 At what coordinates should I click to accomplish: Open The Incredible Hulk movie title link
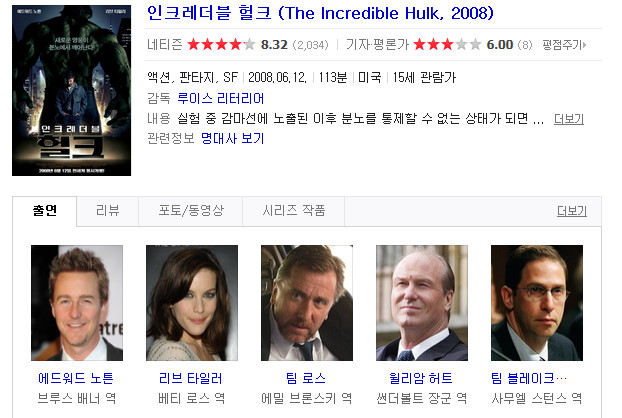pyautogui.click(x=321, y=13)
